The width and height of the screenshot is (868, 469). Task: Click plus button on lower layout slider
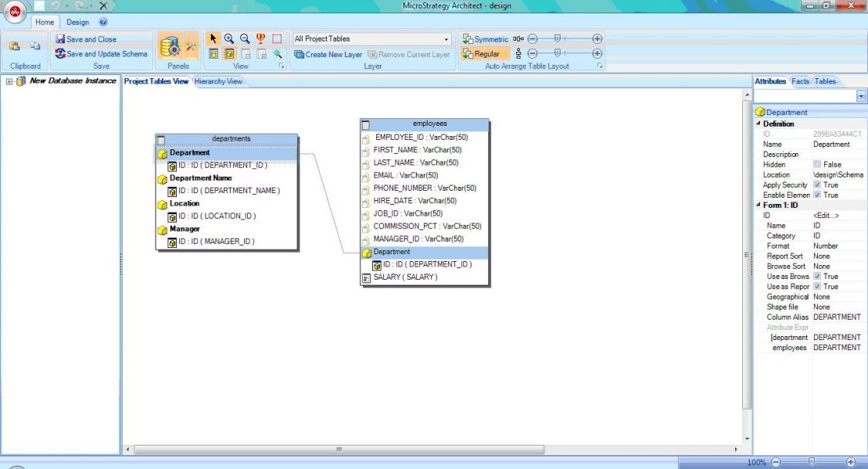point(597,54)
